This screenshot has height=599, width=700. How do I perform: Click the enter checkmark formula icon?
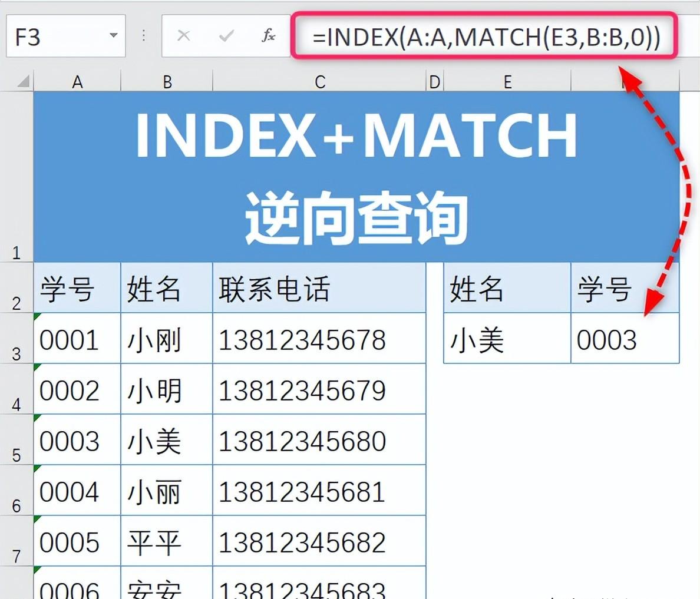(x=226, y=35)
